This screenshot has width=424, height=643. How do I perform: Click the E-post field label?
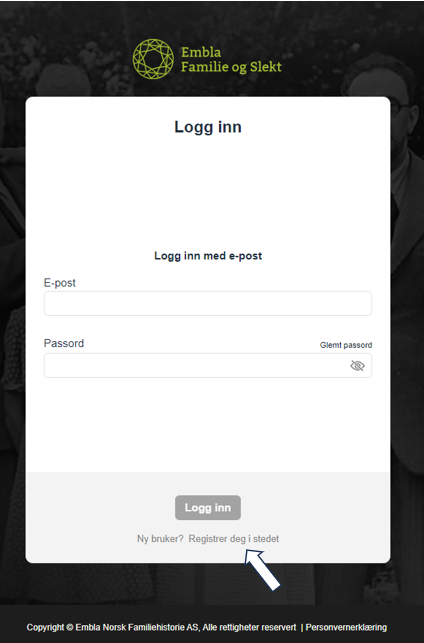click(59, 283)
